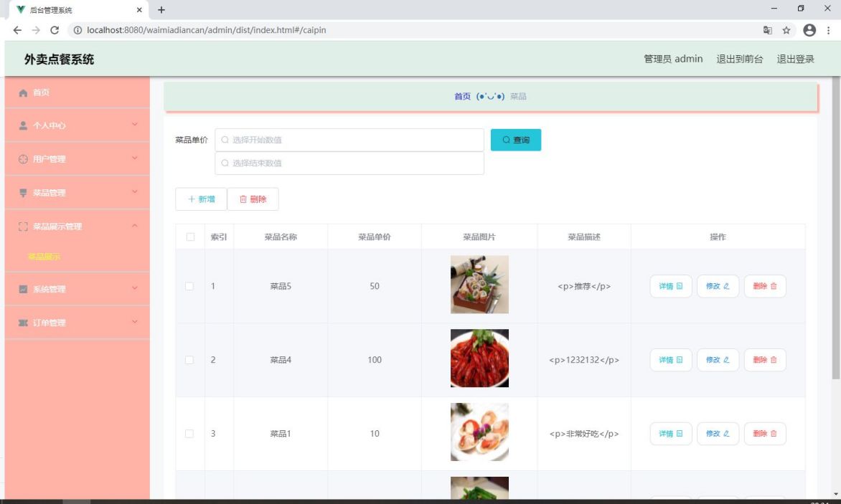
Task: Click the 菜品4 crayfish image thumbnail
Action: 479,358
